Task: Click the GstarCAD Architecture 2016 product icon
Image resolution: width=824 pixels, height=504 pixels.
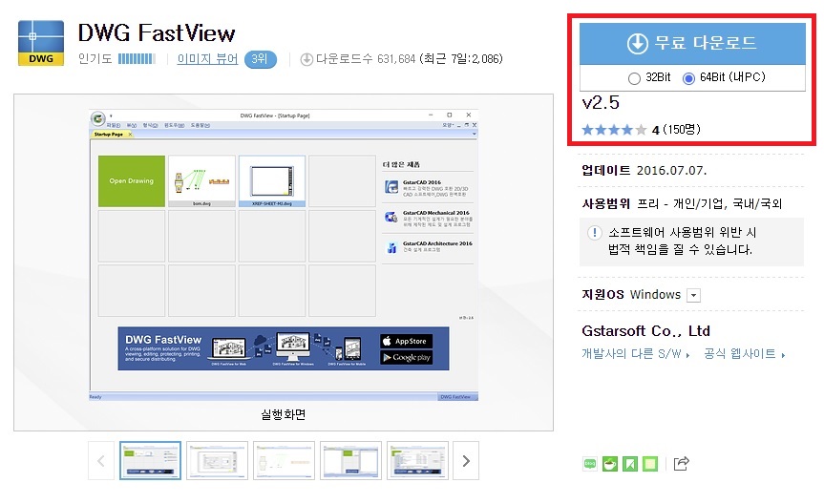Action: coord(391,247)
